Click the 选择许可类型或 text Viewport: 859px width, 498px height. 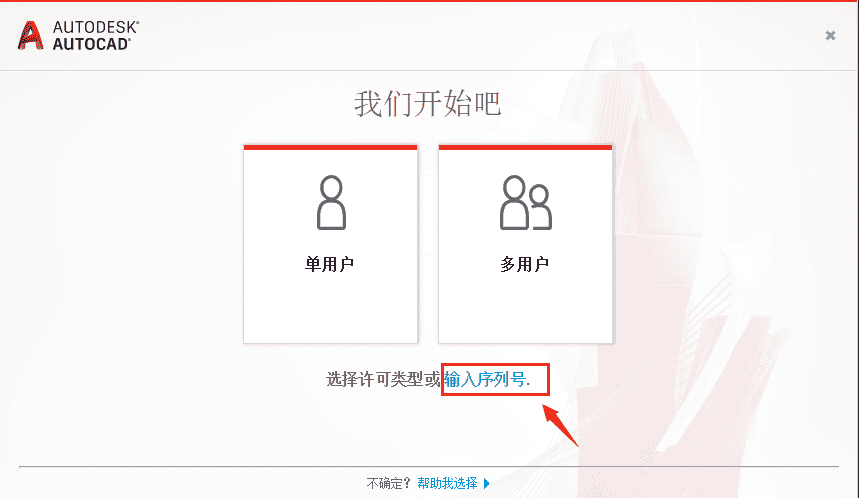[x=383, y=379]
